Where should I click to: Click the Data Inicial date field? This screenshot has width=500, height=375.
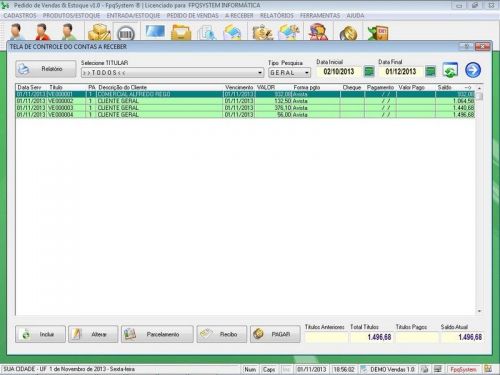(339, 71)
